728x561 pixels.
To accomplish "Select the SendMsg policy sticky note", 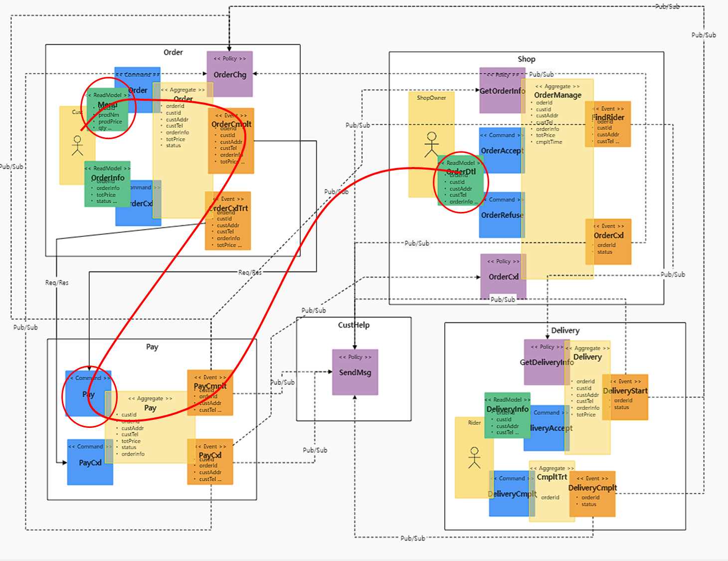I will (x=355, y=372).
